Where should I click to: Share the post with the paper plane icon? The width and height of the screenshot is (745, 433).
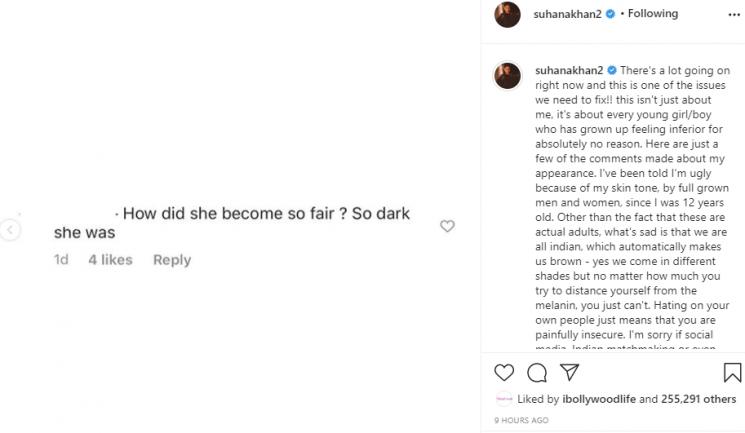(569, 373)
